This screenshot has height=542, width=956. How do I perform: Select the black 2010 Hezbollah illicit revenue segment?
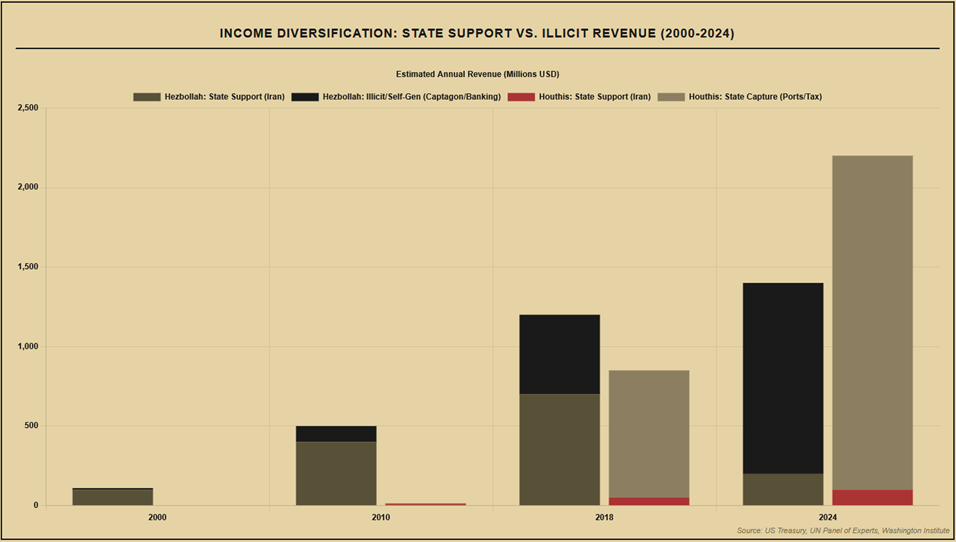(x=336, y=434)
